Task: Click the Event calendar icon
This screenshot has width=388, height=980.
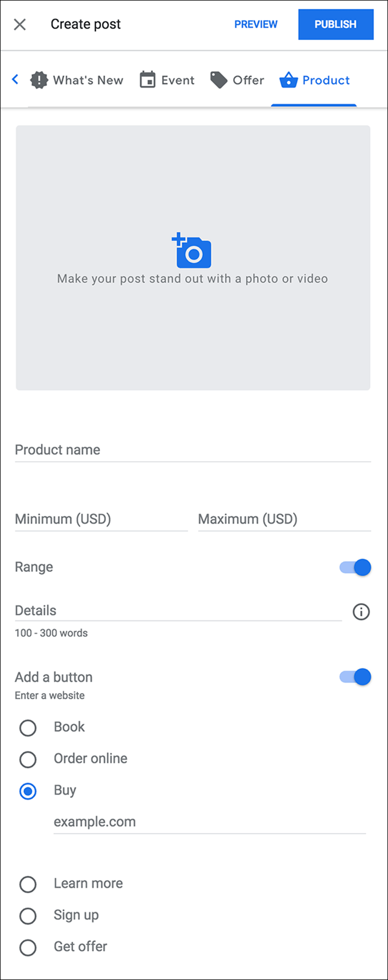Action: click(147, 80)
